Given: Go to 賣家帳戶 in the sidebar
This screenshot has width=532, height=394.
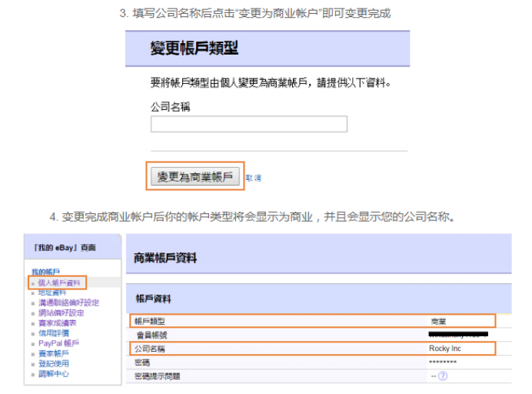Looking at the screenshot, I should coord(52,353).
